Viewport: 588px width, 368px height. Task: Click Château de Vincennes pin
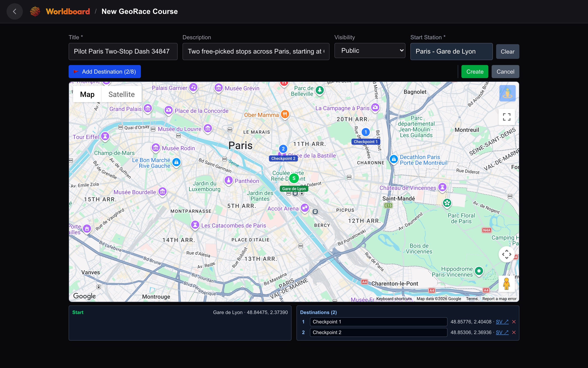pos(442,187)
